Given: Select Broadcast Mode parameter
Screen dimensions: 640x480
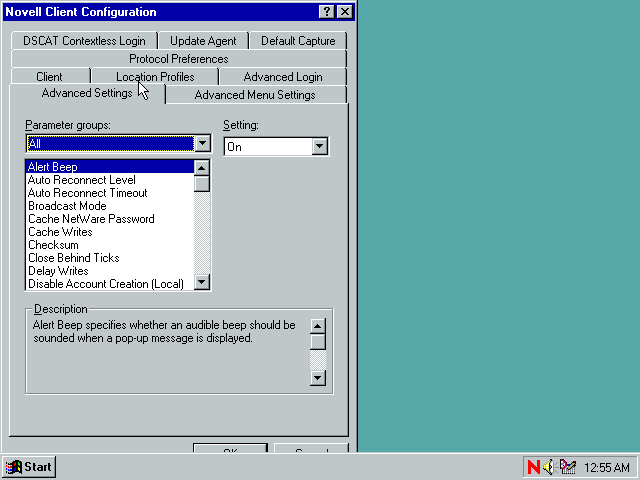Looking at the screenshot, I should click(x=110, y=206).
